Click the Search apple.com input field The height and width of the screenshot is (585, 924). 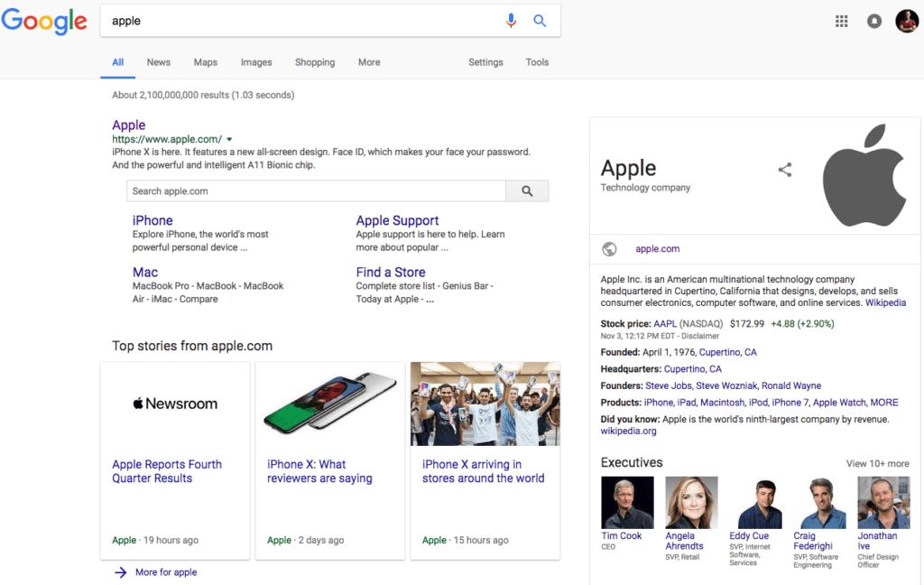pyautogui.click(x=316, y=191)
